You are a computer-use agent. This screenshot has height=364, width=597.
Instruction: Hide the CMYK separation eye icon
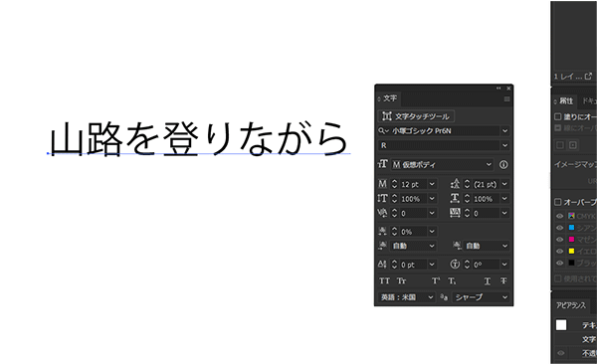coord(559,216)
